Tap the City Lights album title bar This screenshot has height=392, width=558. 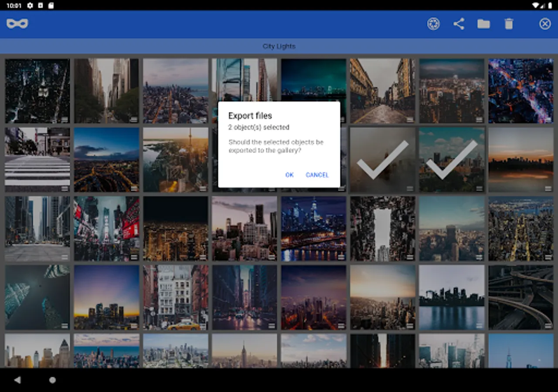point(279,46)
